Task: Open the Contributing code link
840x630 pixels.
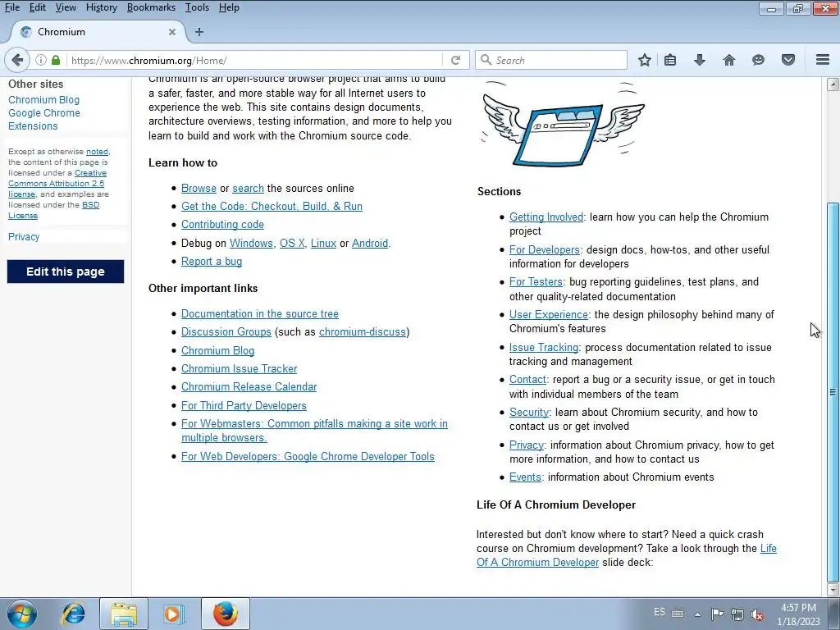Action: pos(222,225)
